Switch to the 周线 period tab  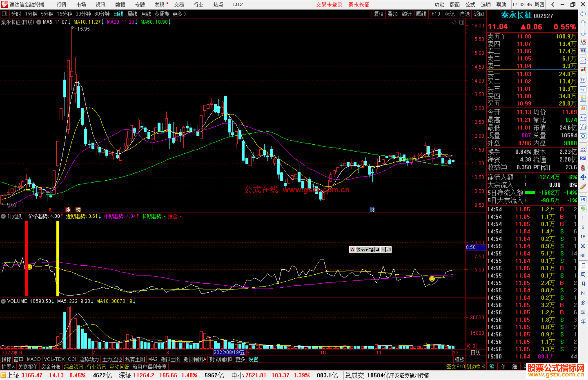(132, 14)
